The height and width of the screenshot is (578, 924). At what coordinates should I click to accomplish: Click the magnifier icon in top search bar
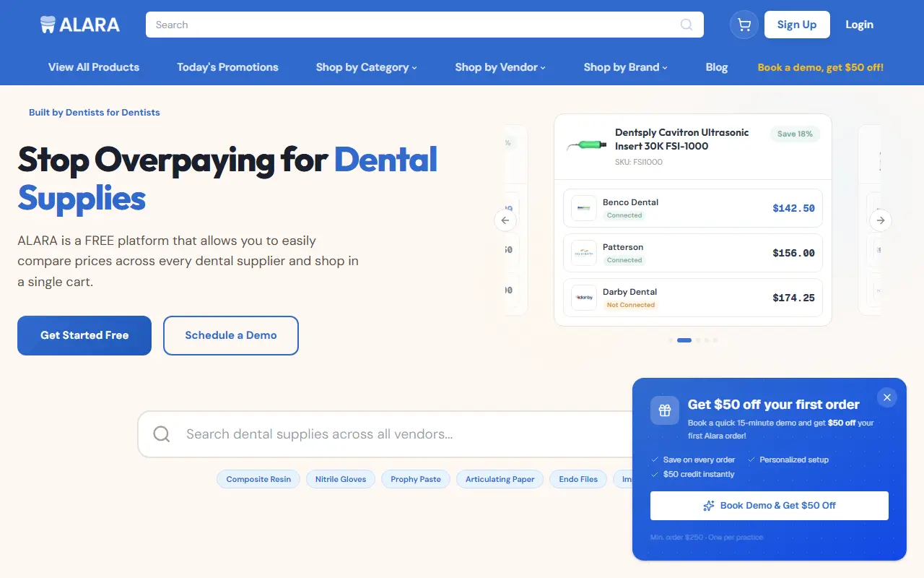tap(687, 25)
